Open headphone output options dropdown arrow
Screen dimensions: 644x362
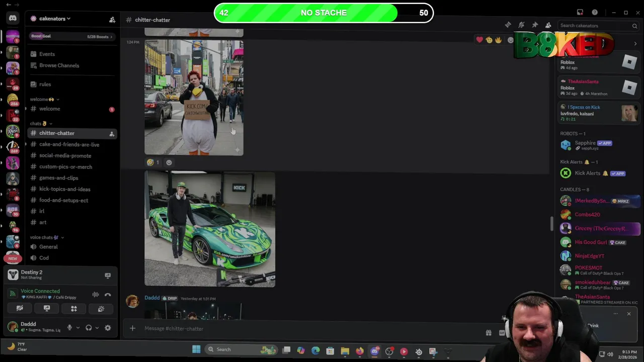coord(97,328)
